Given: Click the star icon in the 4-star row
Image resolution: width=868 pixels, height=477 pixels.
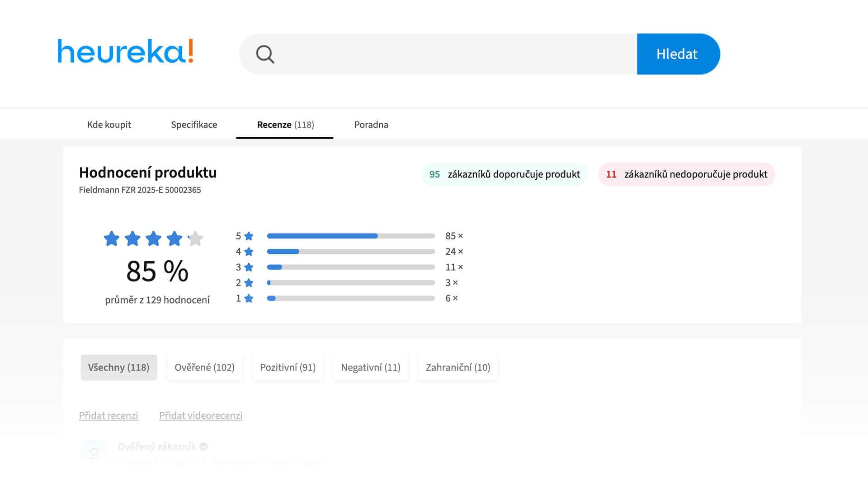Looking at the screenshot, I should point(249,252).
